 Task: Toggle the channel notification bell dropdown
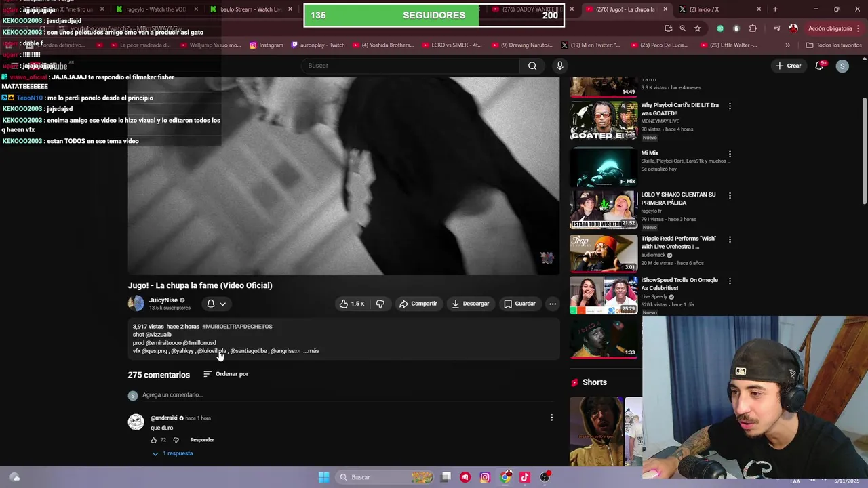click(216, 304)
